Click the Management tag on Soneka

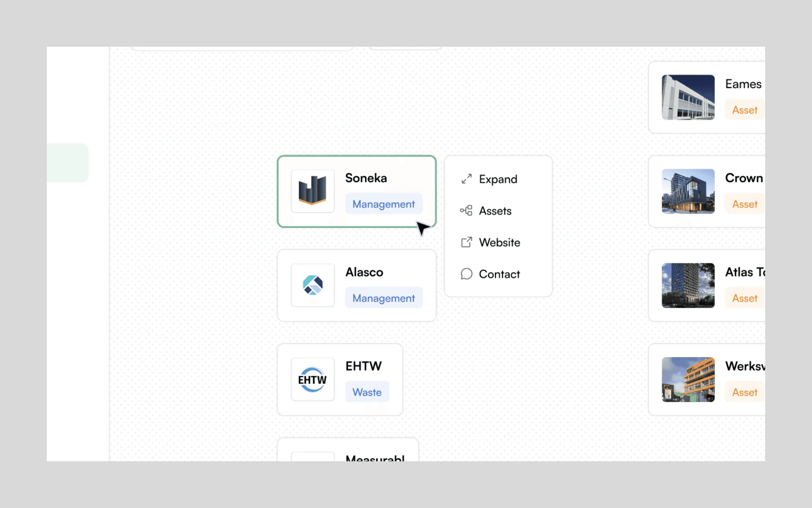click(x=383, y=204)
